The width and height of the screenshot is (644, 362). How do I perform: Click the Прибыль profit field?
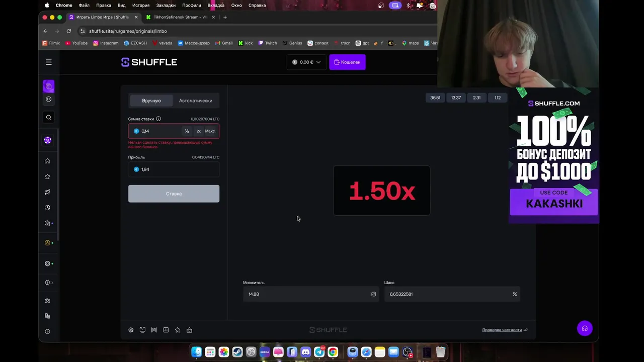pos(174,169)
